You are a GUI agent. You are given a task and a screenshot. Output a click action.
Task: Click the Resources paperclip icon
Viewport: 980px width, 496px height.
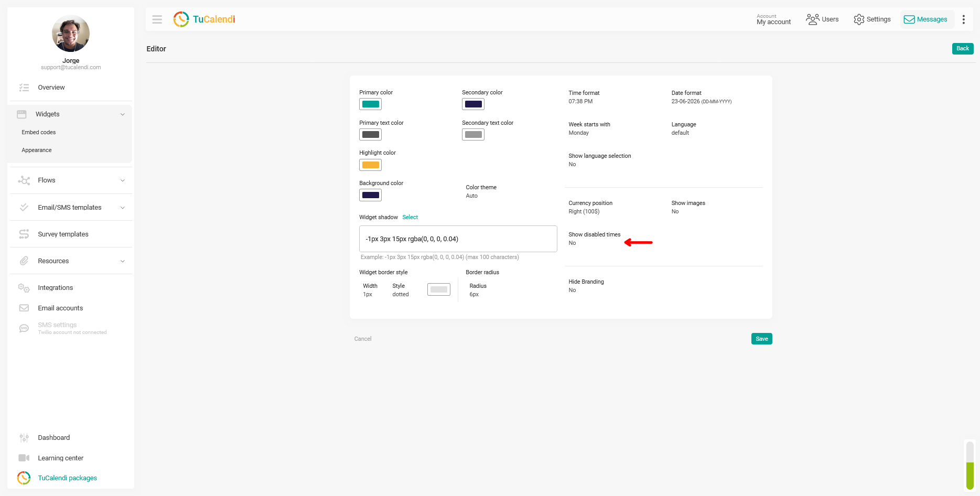pos(24,261)
